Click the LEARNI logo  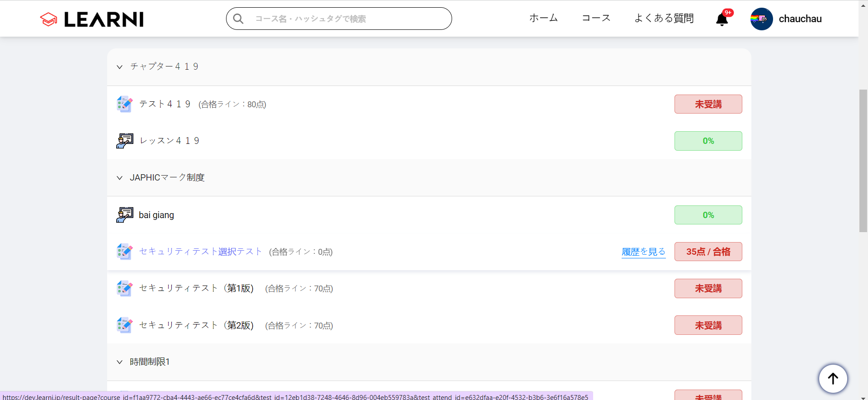tap(92, 19)
